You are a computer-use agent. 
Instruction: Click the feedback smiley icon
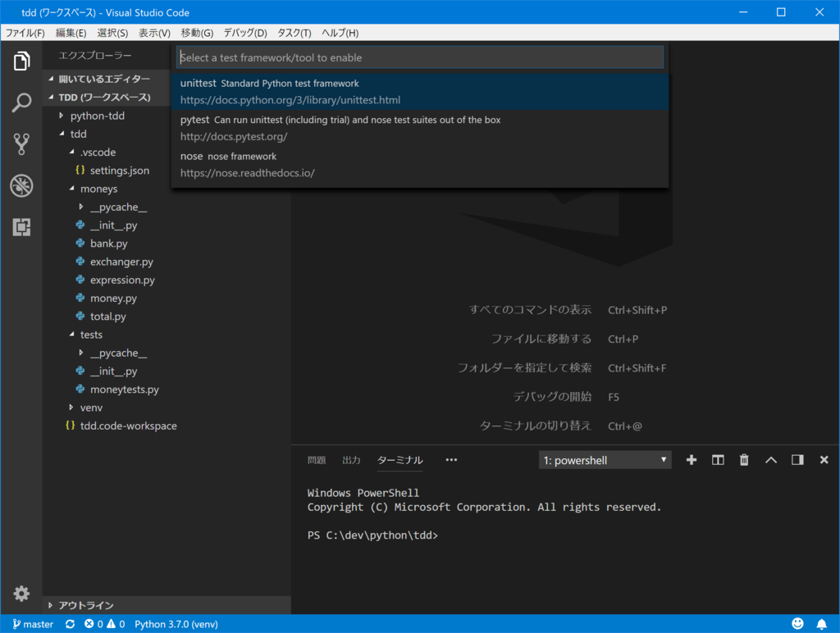tap(797, 623)
